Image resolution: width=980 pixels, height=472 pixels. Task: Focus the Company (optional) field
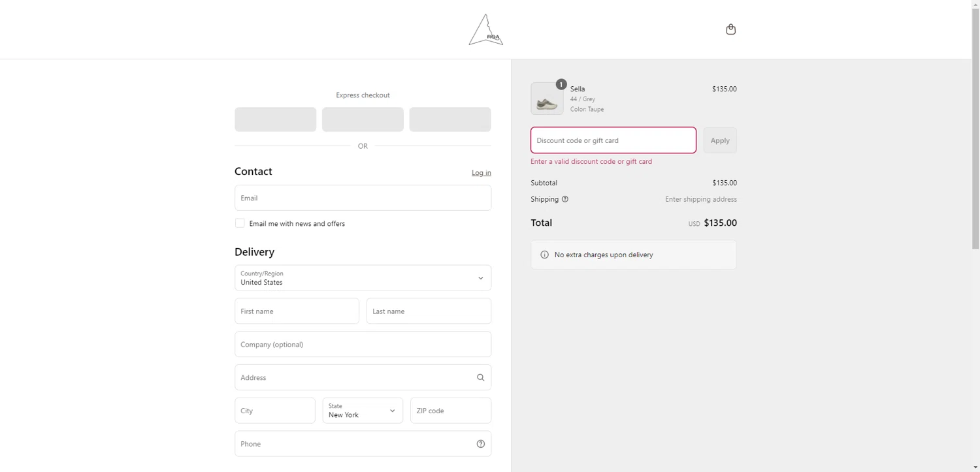tap(363, 344)
